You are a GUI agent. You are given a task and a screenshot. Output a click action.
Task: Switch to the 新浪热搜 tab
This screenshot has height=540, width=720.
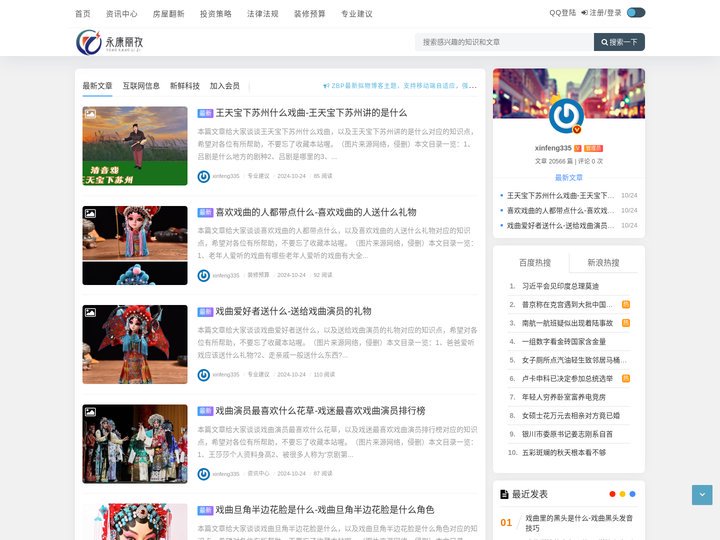tap(603, 263)
